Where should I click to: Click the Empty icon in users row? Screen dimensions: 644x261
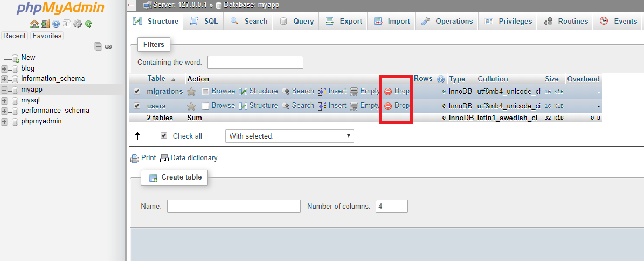tap(354, 106)
